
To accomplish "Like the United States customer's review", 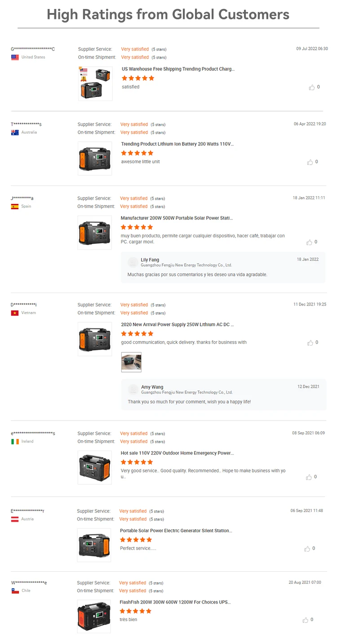I will pyautogui.click(x=312, y=88).
